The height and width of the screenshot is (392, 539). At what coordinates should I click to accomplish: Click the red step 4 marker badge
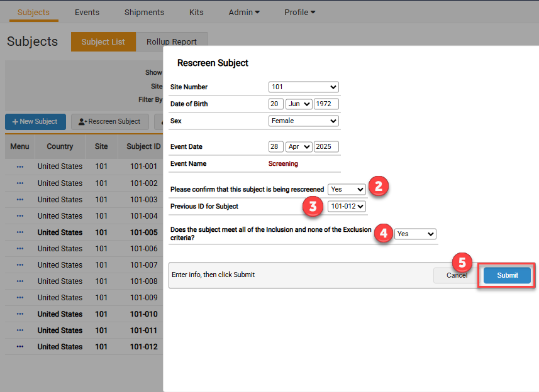point(384,233)
